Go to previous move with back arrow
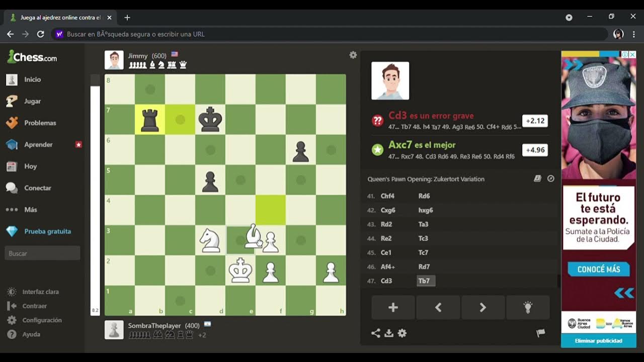The image size is (644, 362). (438, 308)
